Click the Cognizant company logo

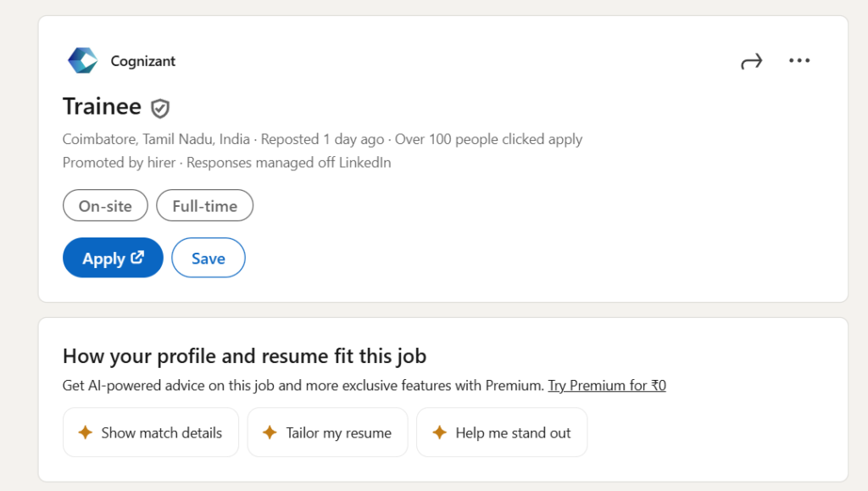coord(83,61)
